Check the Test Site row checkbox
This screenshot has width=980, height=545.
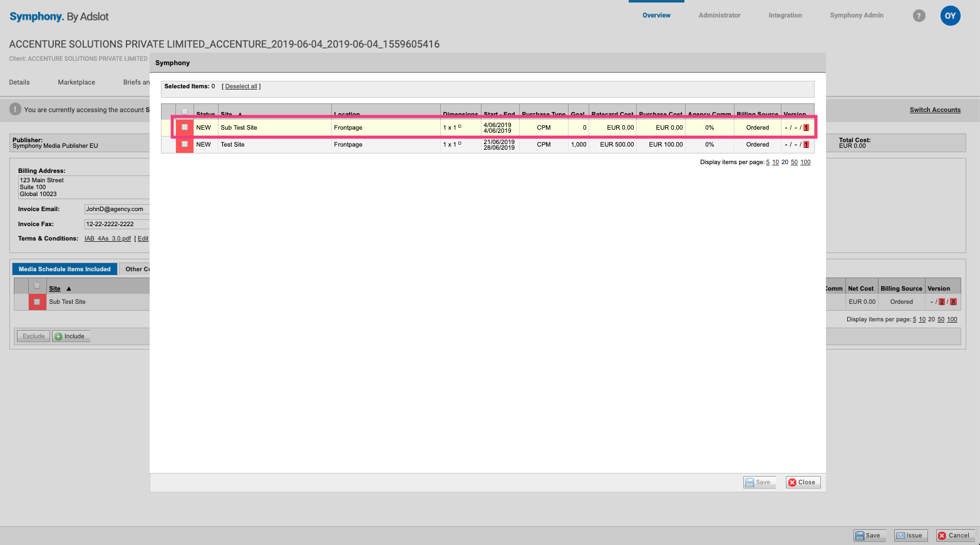[185, 144]
